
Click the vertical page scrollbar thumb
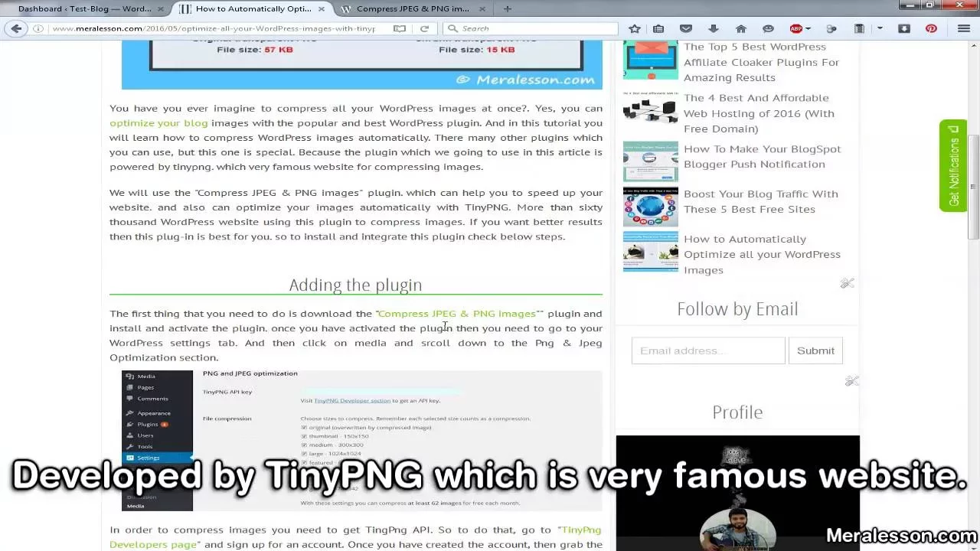point(974,188)
